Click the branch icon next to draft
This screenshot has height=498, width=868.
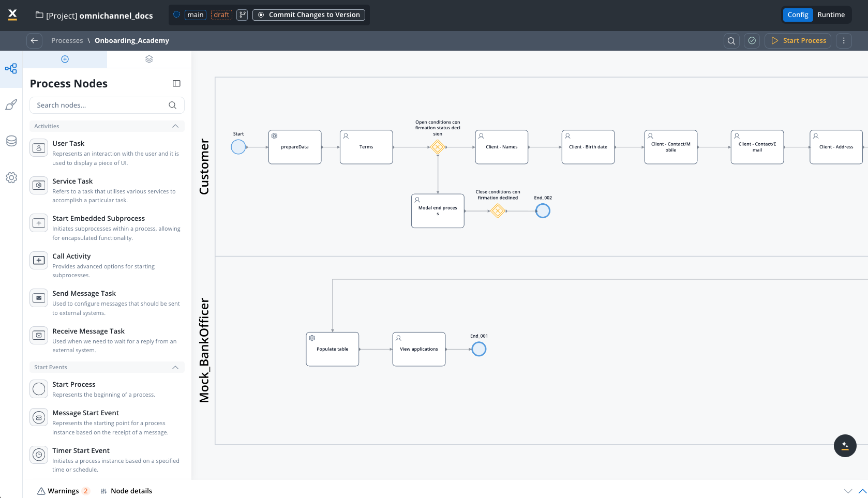coord(242,15)
